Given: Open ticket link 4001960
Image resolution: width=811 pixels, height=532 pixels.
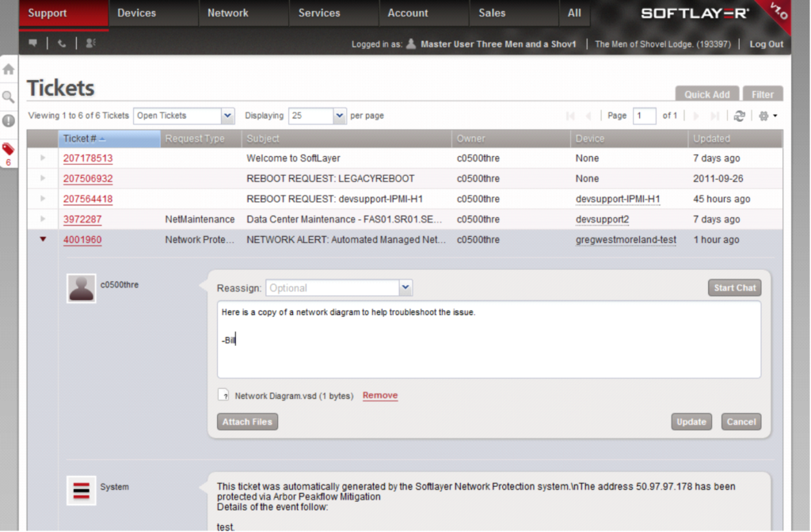Looking at the screenshot, I should [82, 239].
